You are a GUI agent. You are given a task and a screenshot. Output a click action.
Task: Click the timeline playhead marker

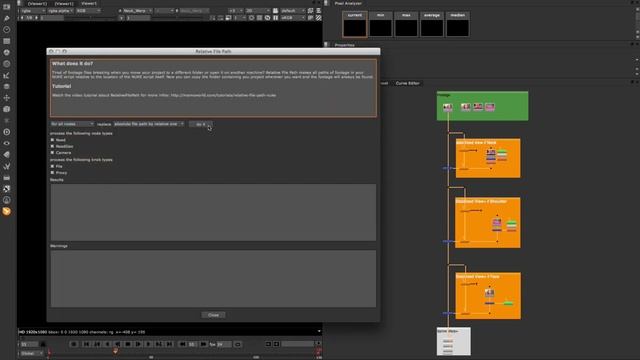(116, 351)
